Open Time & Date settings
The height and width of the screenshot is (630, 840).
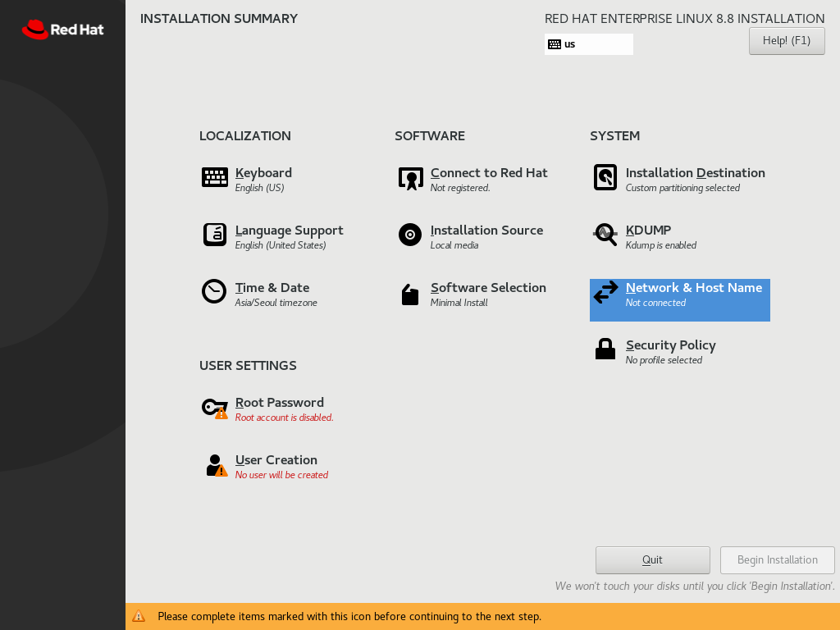point(272,288)
